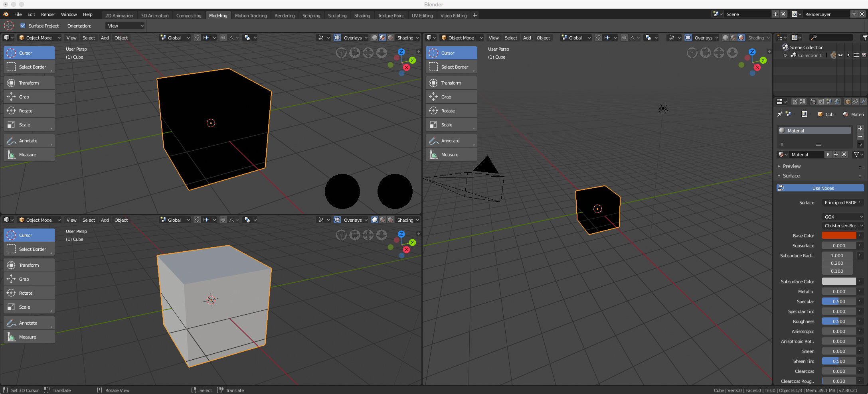Screen dimensions: 868x394
Task: Open the File menu
Action: point(18,14)
